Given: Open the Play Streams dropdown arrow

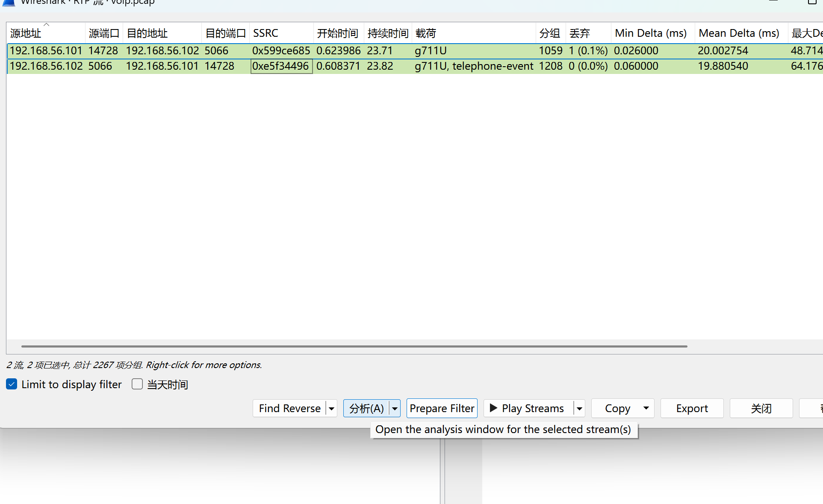Looking at the screenshot, I should 579,409.
